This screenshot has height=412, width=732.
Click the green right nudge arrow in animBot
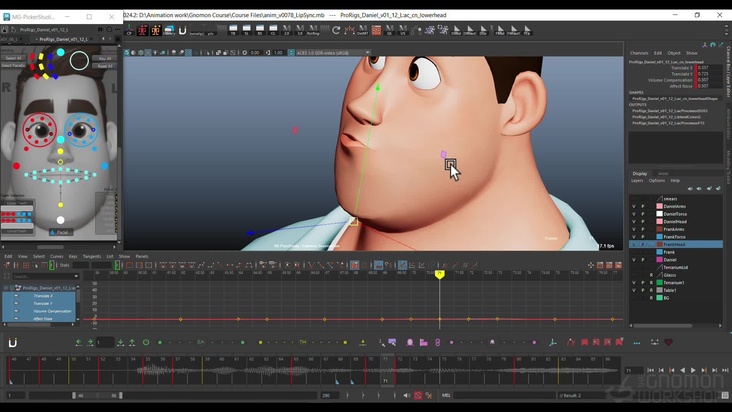[89, 342]
